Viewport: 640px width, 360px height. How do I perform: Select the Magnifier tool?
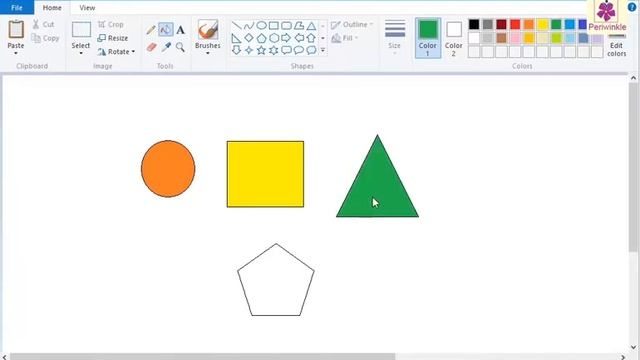pos(180,47)
